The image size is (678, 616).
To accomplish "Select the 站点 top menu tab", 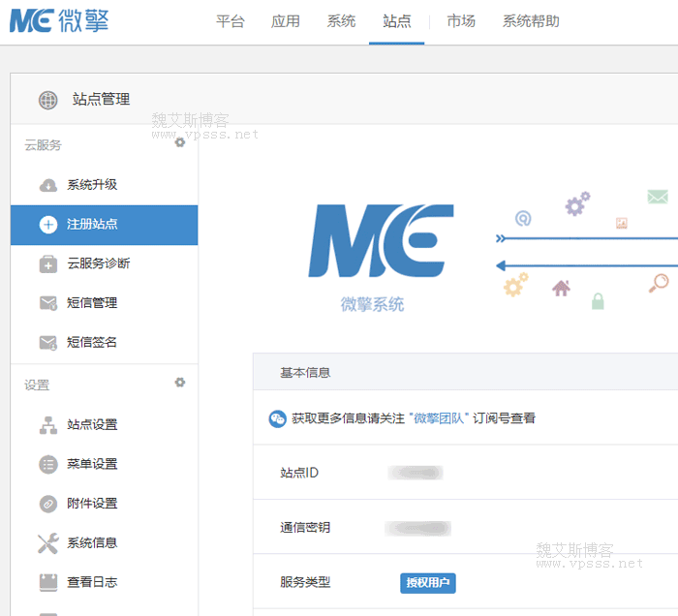I will (396, 20).
